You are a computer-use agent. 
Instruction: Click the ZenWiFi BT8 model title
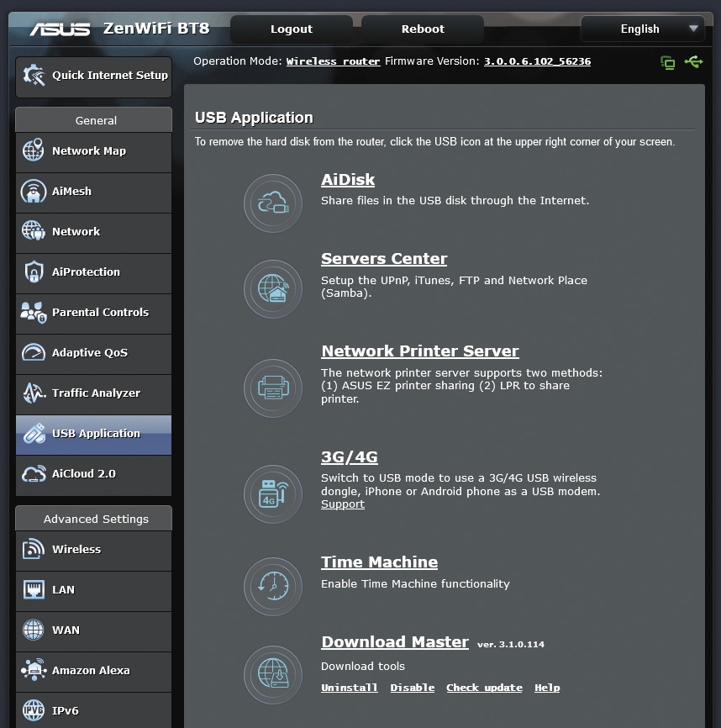coord(156,29)
